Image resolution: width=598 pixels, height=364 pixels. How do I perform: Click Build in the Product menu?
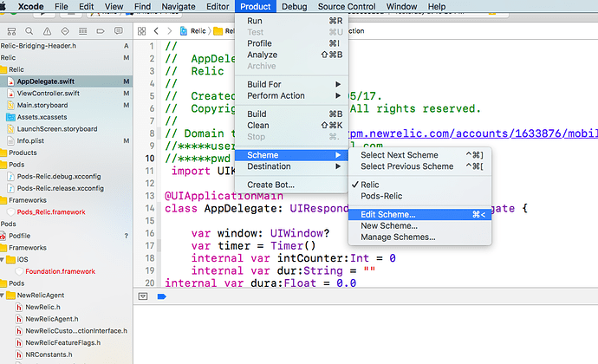coord(291,114)
